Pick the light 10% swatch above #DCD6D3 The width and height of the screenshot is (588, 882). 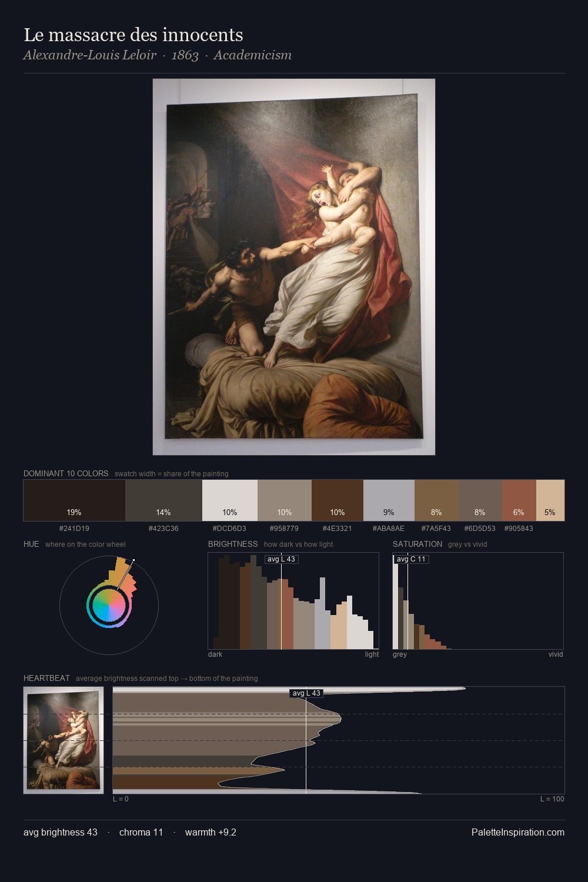[x=230, y=500]
